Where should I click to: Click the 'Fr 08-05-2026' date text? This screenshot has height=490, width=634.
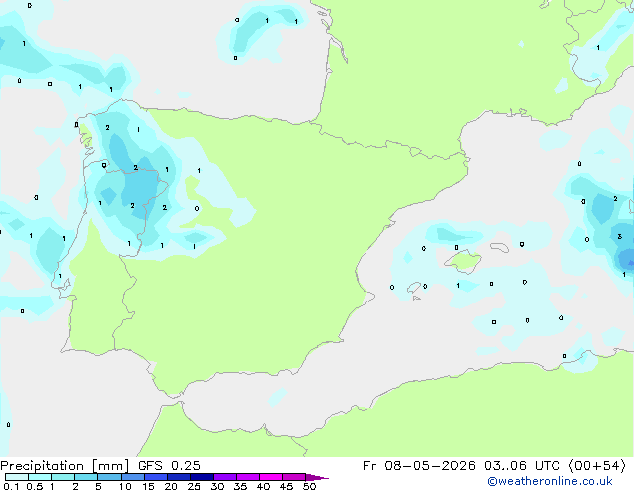419,466
